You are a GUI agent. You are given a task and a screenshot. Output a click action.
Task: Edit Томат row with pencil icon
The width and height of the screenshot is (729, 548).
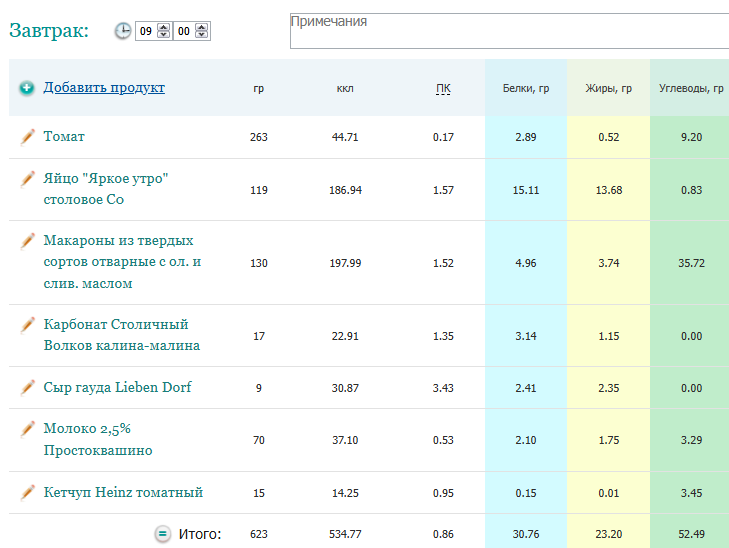tap(27, 137)
